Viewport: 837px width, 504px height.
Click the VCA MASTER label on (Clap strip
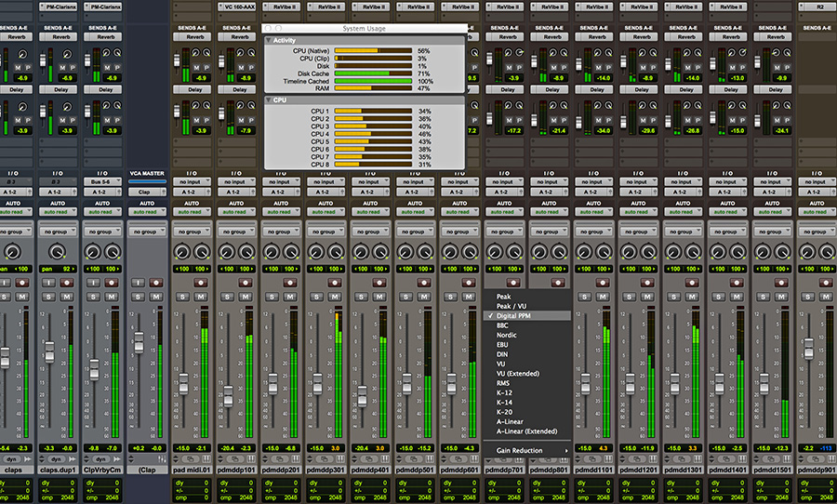click(x=147, y=173)
